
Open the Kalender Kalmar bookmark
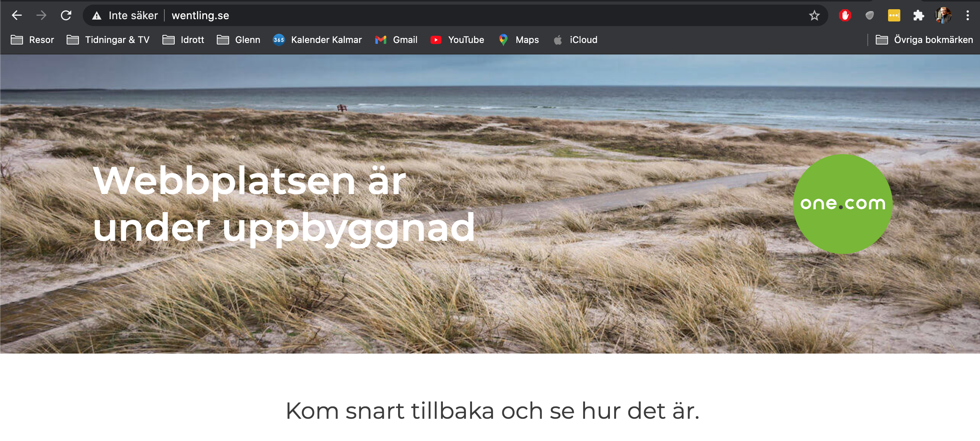coord(317,40)
